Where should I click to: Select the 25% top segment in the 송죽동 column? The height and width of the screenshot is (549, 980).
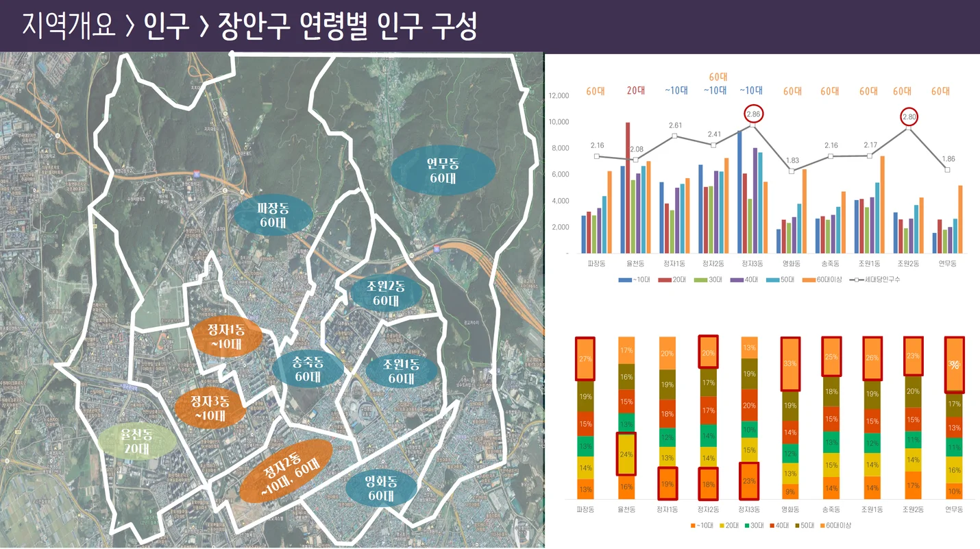[x=832, y=356]
